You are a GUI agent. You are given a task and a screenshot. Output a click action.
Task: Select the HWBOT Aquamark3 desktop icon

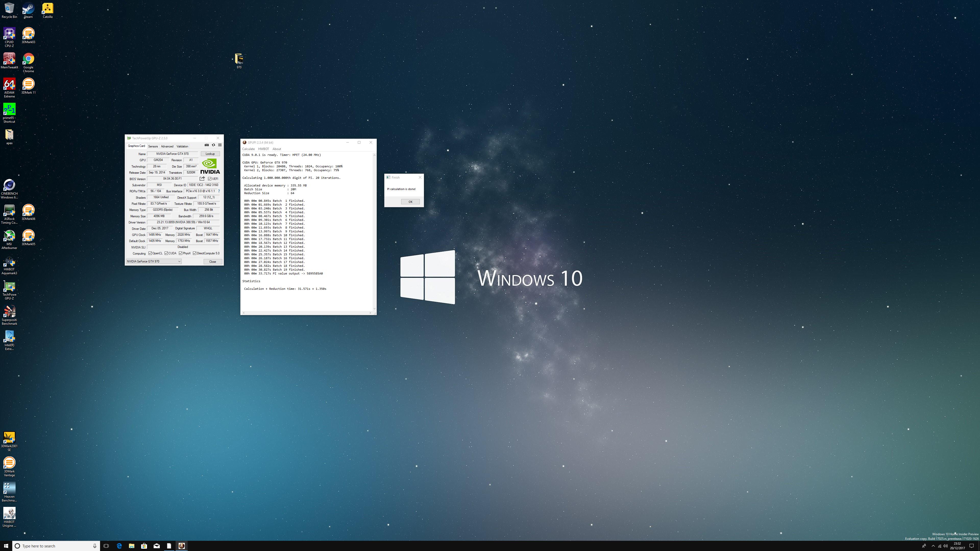click(9, 265)
